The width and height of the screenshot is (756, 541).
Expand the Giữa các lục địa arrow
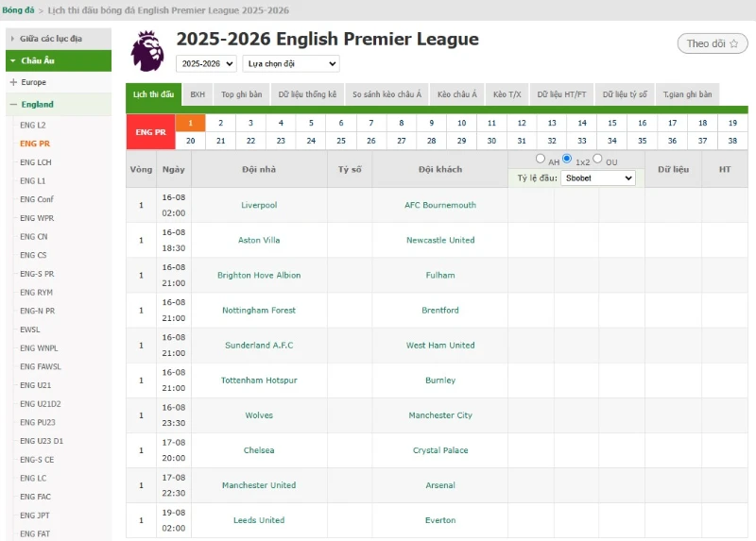click(x=12, y=39)
